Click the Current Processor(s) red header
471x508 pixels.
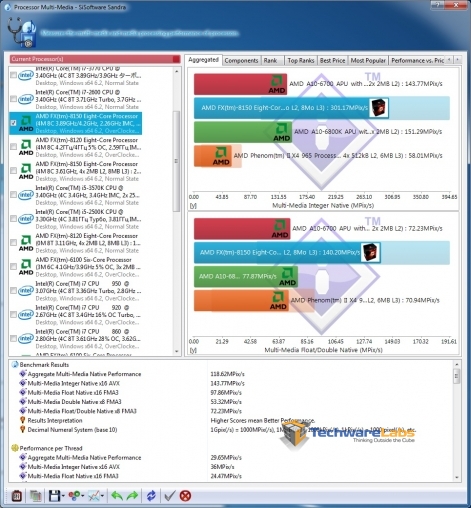coord(95,59)
